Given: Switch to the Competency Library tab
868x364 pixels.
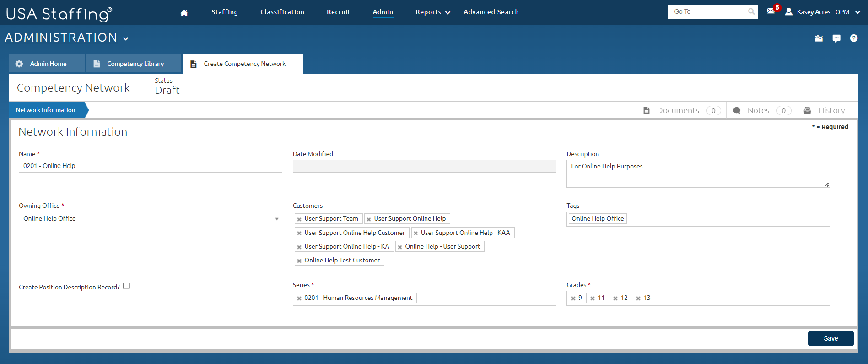Looking at the screenshot, I should click(x=135, y=64).
